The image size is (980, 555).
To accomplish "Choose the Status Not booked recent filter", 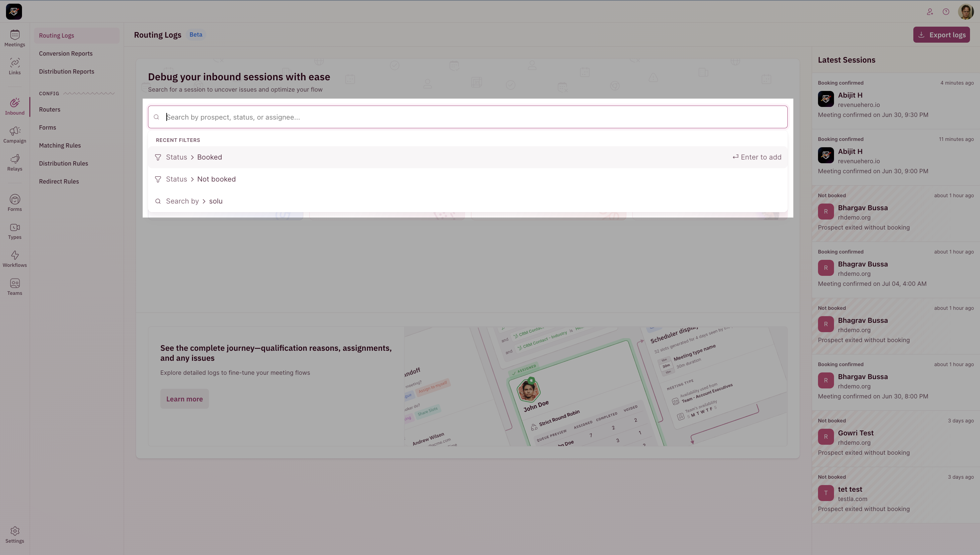I will point(468,179).
